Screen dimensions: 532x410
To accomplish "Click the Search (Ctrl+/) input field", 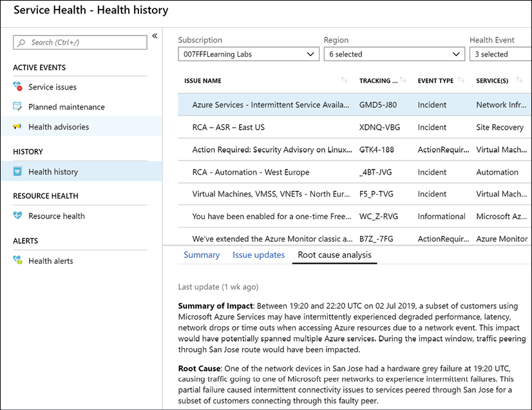I will point(80,43).
